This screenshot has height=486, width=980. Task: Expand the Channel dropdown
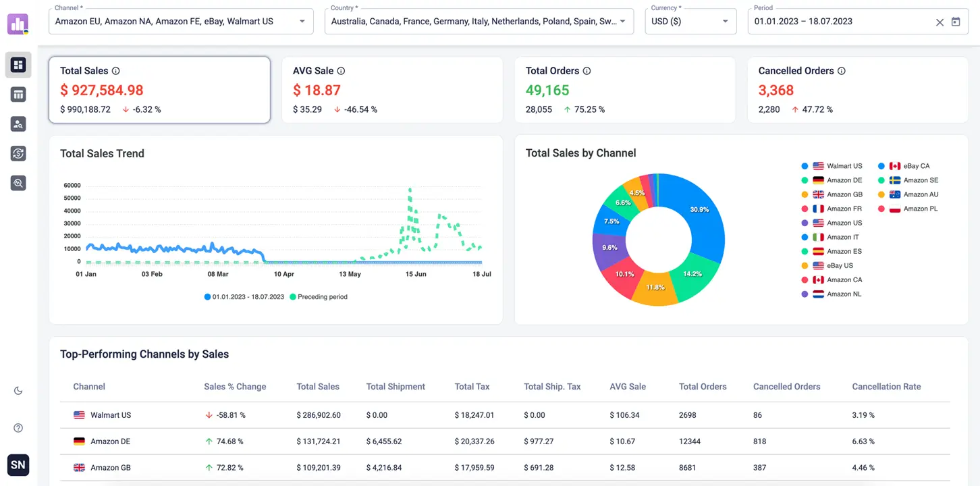coord(302,22)
